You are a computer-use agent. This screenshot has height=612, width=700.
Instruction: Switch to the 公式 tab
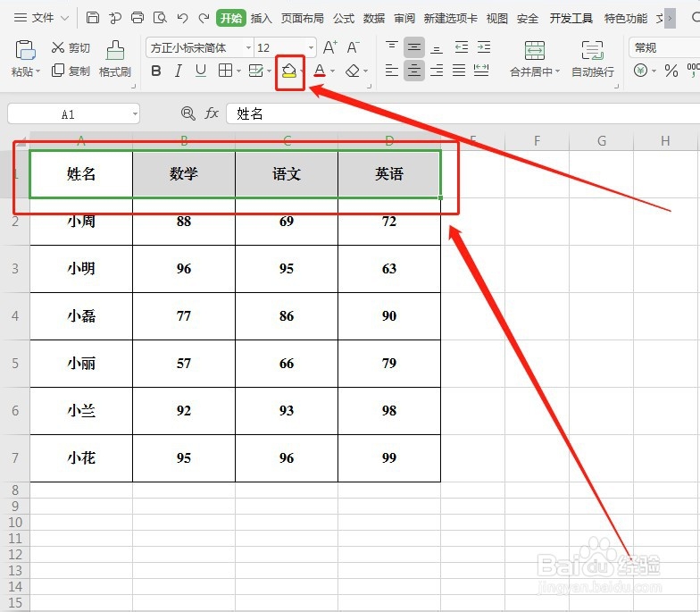pyautogui.click(x=344, y=18)
